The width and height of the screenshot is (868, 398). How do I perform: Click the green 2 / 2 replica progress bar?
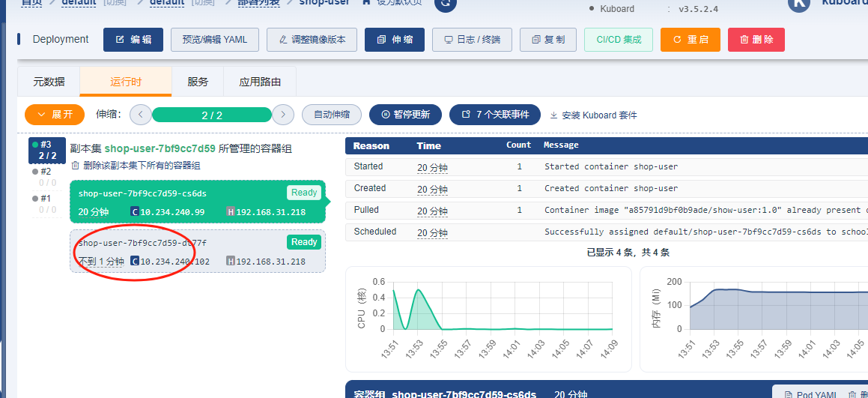(x=212, y=115)
